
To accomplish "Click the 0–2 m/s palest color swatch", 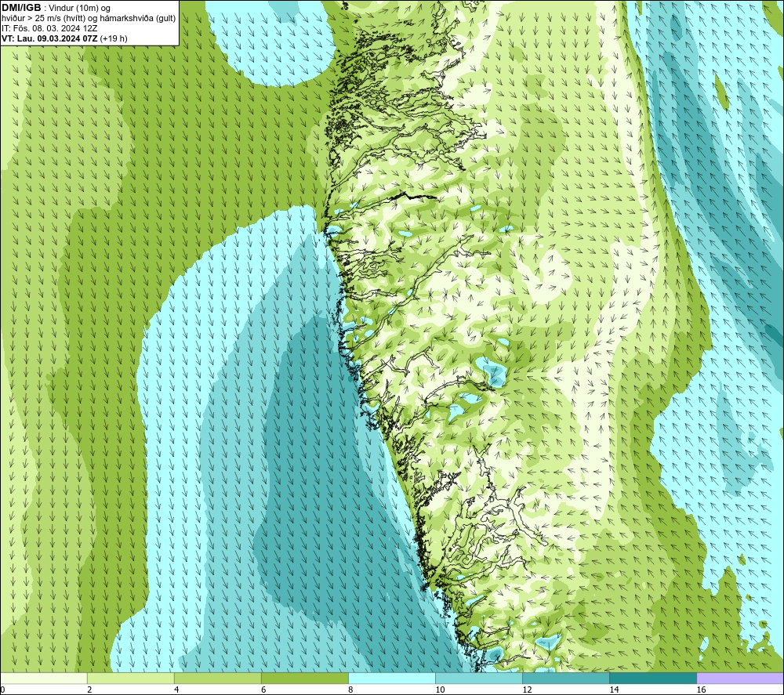I will pyautogui.click(x=44, y=678).
